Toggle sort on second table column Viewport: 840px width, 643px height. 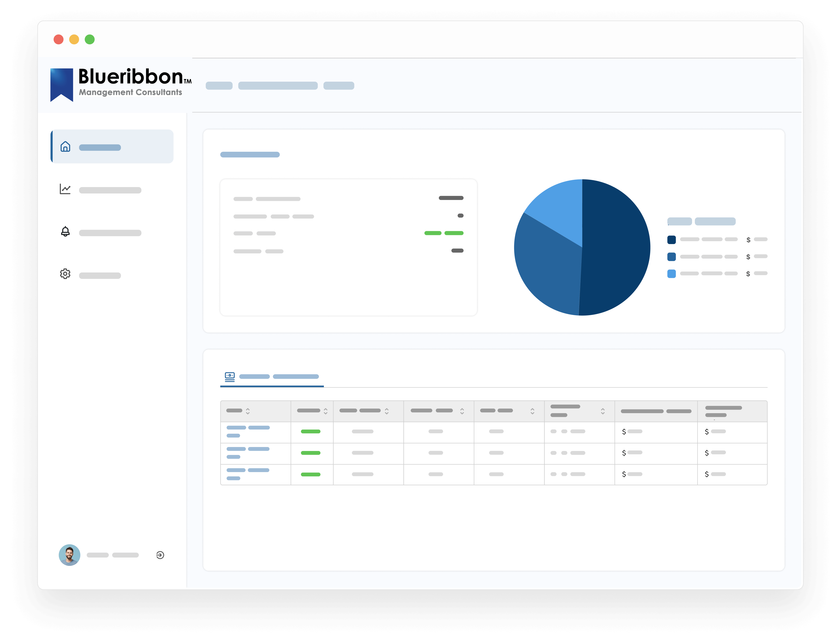[326, 411]
